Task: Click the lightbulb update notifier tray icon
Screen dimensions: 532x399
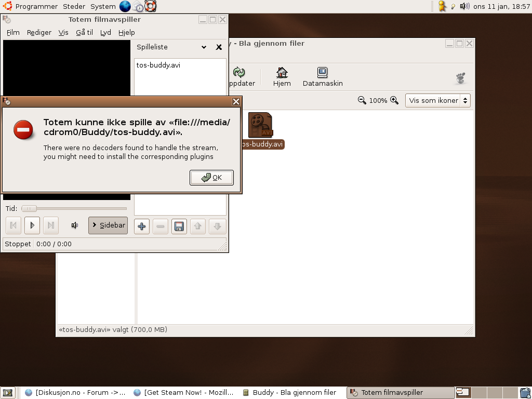Action: click(x=453, y=6)
